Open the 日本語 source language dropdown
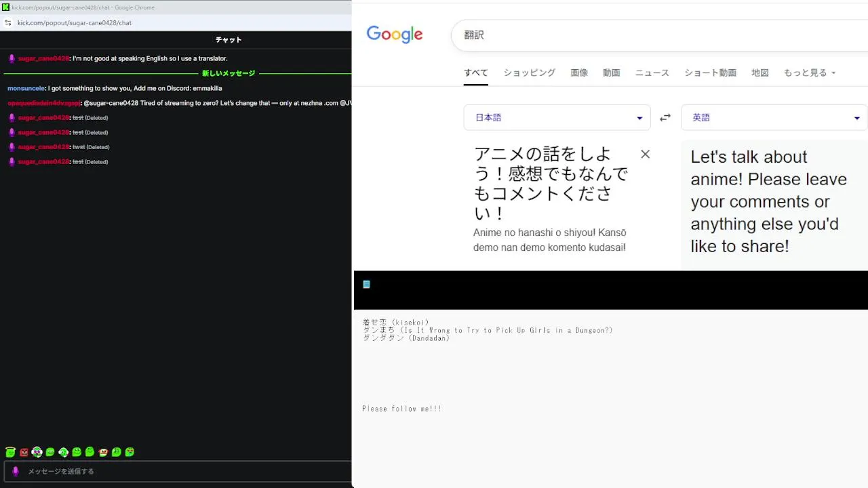868x488 pixels. (x=557, y=117)
